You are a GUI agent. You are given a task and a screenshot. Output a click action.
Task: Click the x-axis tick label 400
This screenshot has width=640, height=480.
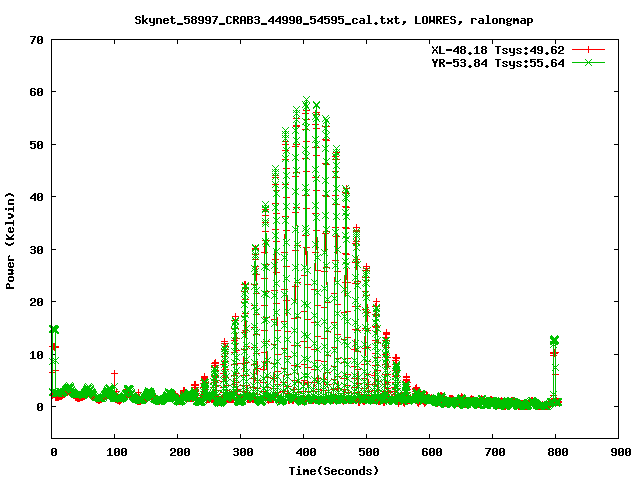click(306, 452)
